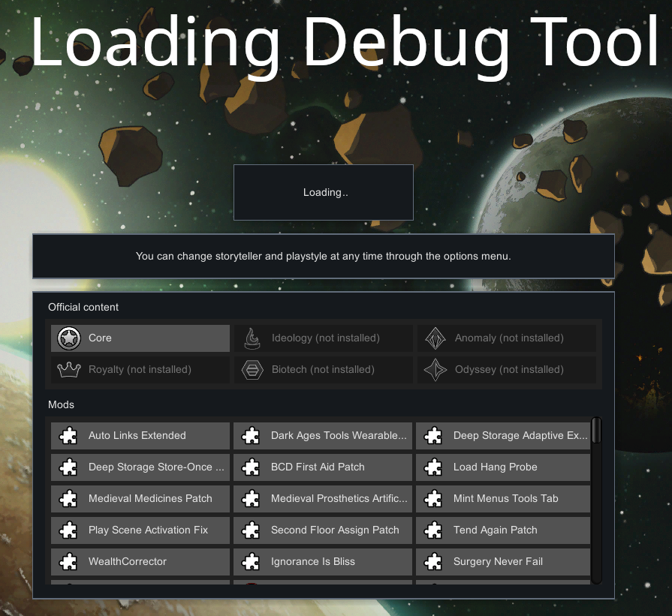This screenshot has height=616, width=672.
Task: Click the Biotech hexagon icon
Action: click(252, 370)
